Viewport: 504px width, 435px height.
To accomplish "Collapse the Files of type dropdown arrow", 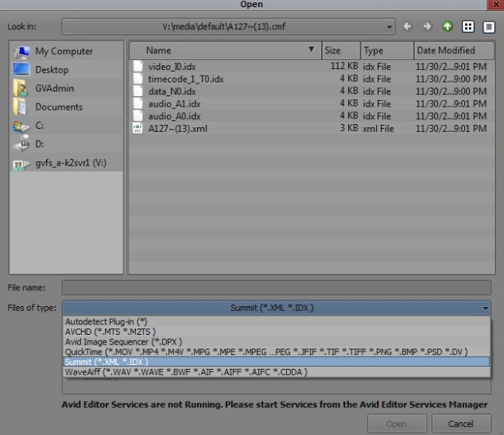I will pyautogui.click(x=485, y=309).
